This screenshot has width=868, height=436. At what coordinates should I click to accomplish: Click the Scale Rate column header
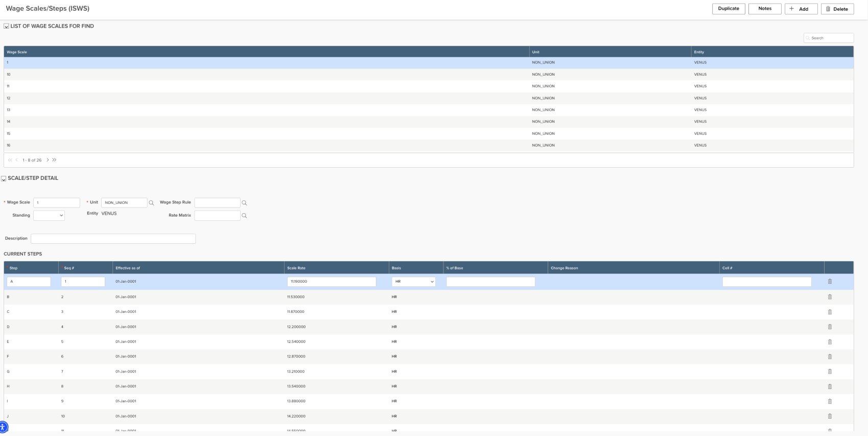point(296,268)
